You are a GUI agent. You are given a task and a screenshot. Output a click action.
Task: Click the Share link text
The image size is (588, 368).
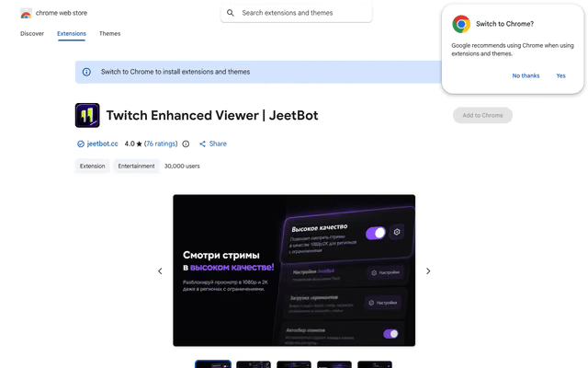tap(218, 144)
